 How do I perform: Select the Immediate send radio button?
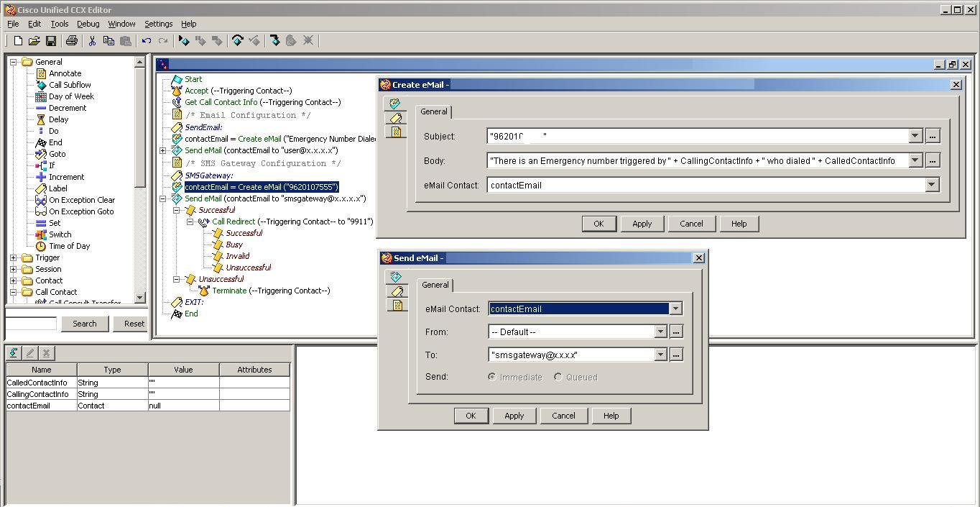pyautogui.click(x=492, y=377)
